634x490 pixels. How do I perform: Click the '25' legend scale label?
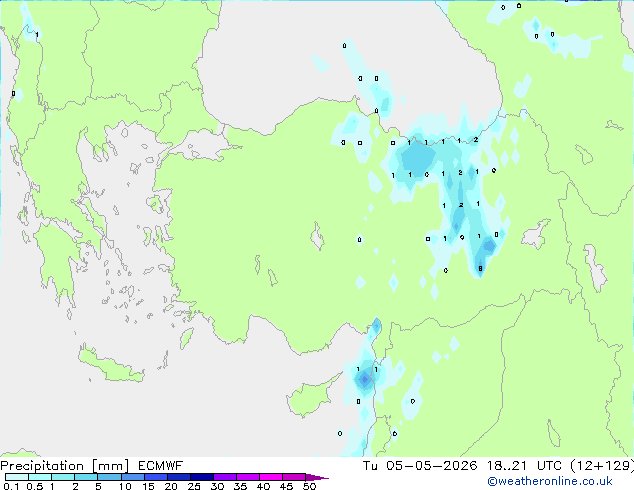(x=194, y=486)
